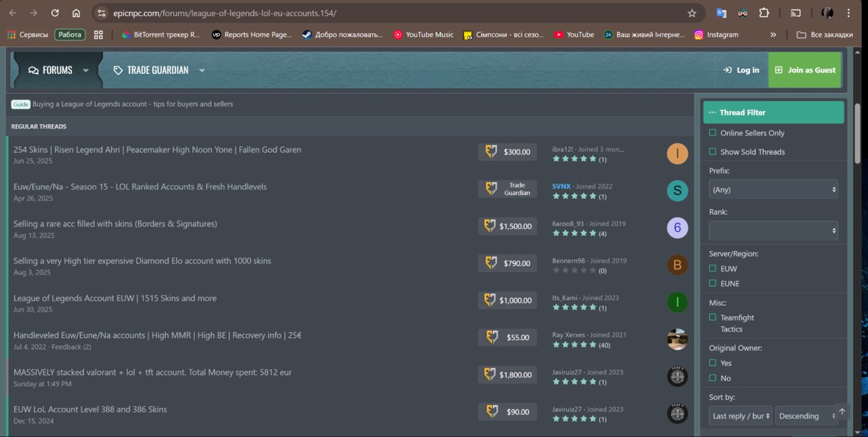Click the $790.00 Trade Guardian price badge
868x437 pixels.
click(507, 263)
